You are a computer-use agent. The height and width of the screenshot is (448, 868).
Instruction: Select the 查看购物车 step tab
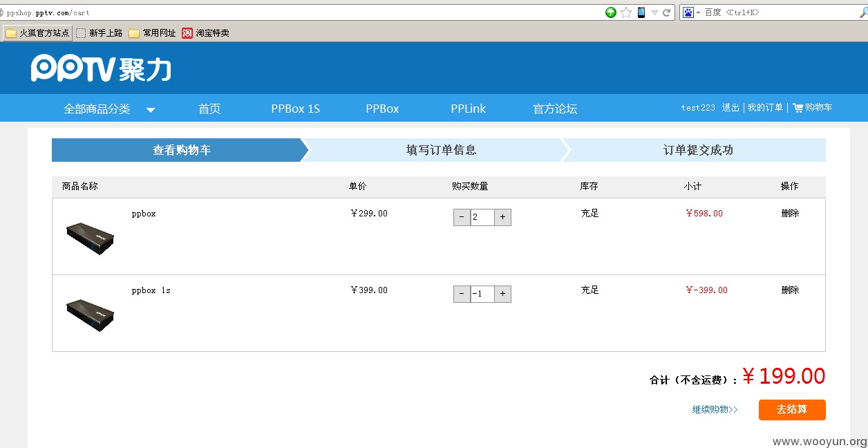(x=181, y=150)
